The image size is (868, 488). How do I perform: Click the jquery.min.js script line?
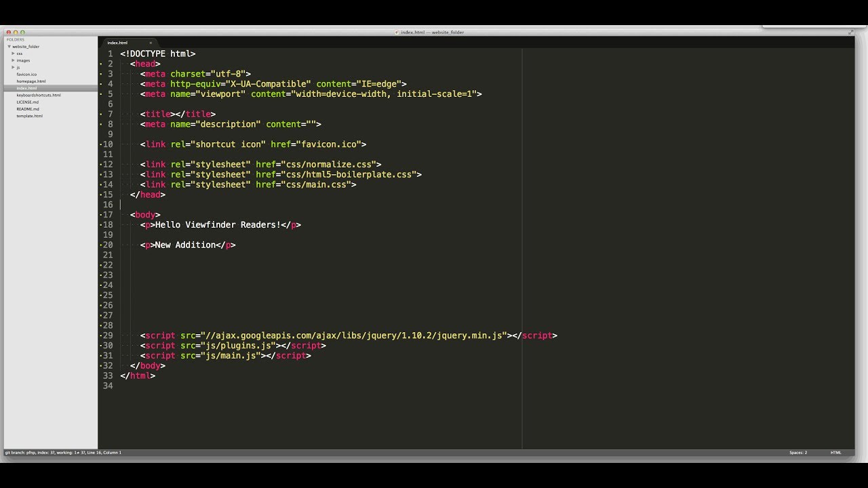pyautogui.click(x=349, y=335)
